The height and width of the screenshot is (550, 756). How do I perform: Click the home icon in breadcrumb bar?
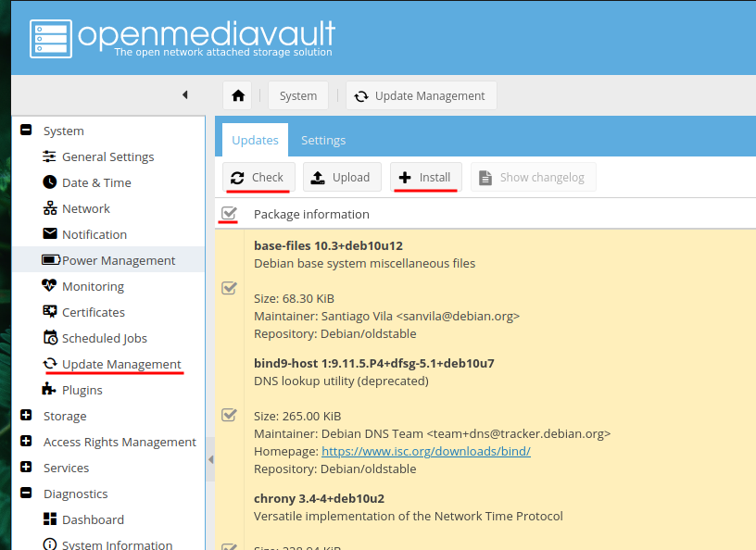(x=238, y=95)
